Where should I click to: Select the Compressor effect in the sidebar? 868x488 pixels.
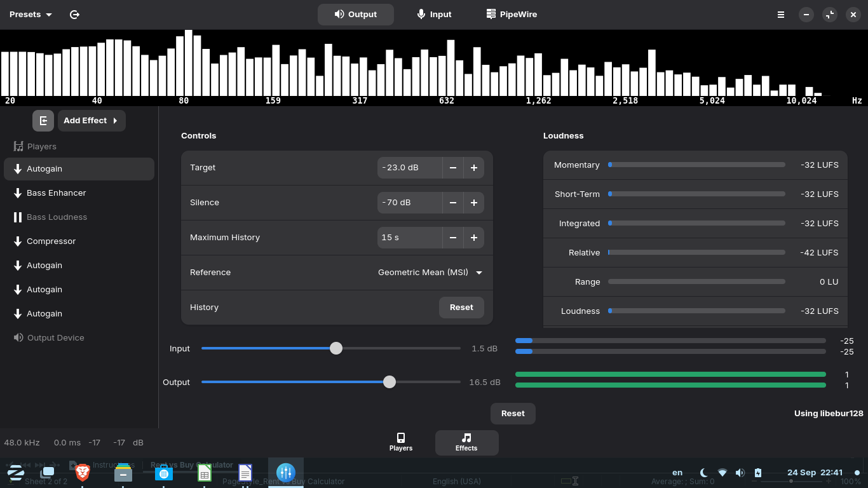tap(51, 241)
